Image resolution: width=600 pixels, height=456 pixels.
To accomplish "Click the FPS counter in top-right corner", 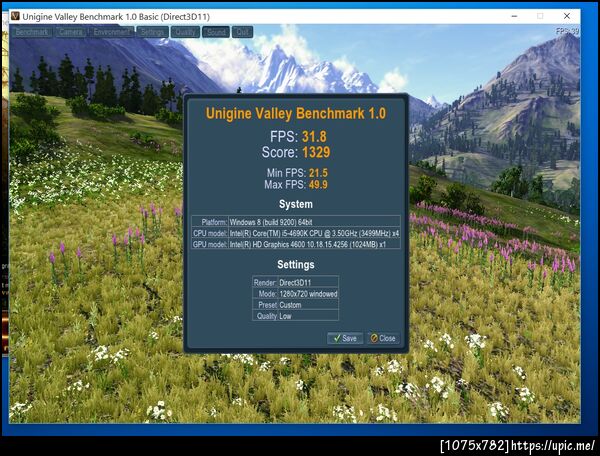I will (x=567, y=31).
